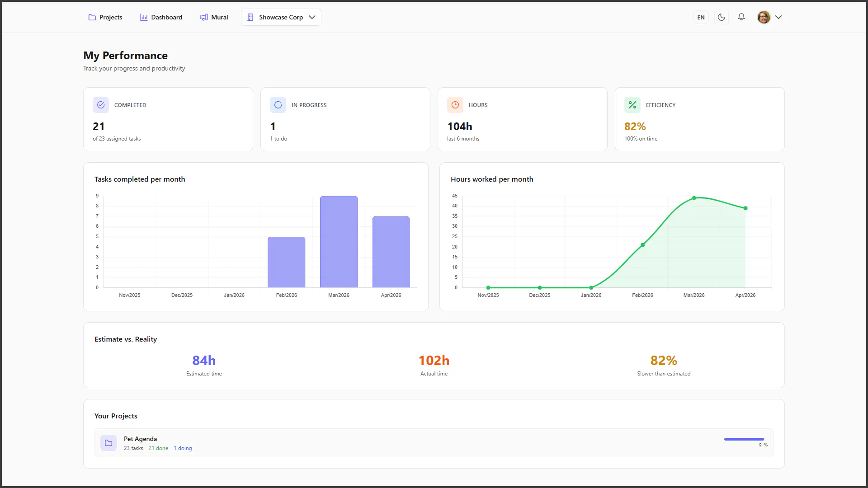Click the '102h' actual time value
Image resolution: width=868 pixels, height=488 pixels.
point(434,361)
